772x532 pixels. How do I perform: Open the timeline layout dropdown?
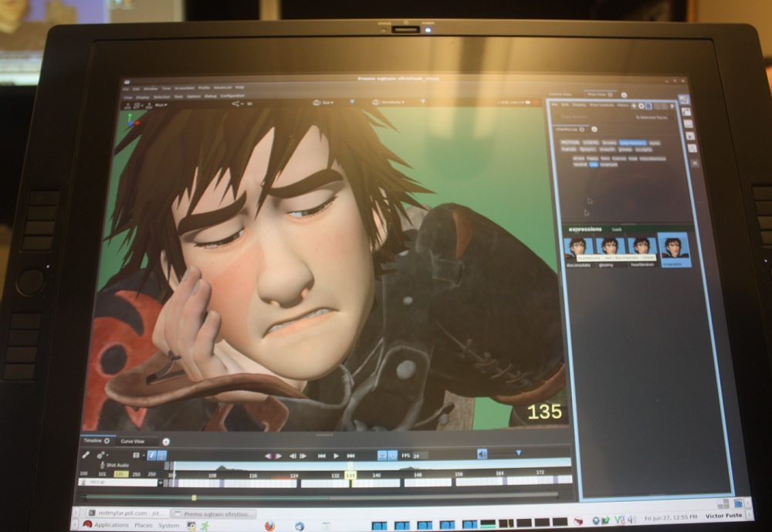138,455
